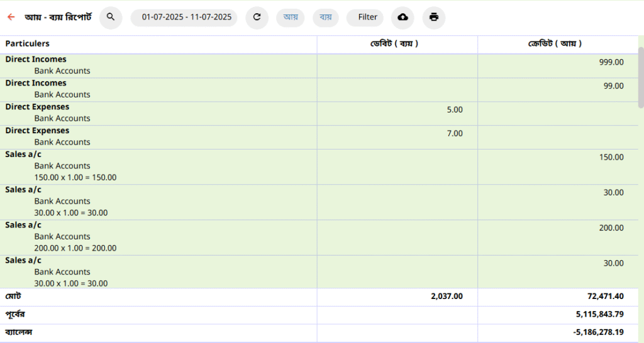644x343 pixels.
Task: Click the 5.00 debit amount
Action: coord(455,110)
